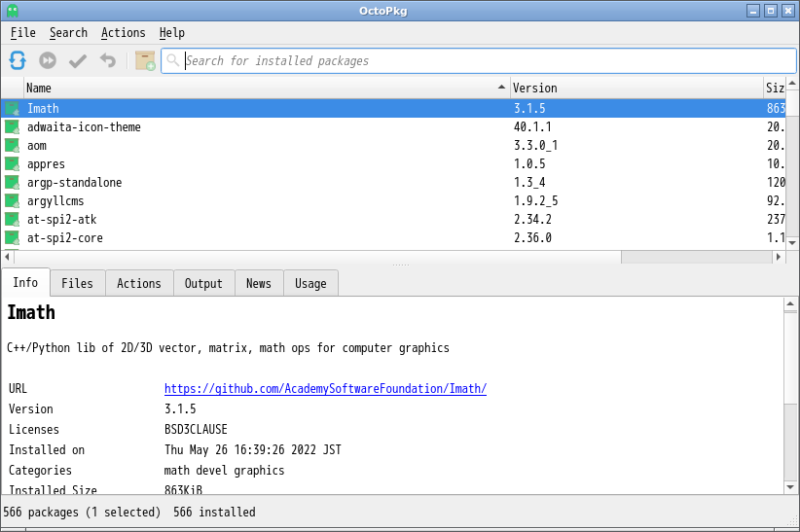Click the sync database refresh icon
800x532 pixels.
[18, 60]
